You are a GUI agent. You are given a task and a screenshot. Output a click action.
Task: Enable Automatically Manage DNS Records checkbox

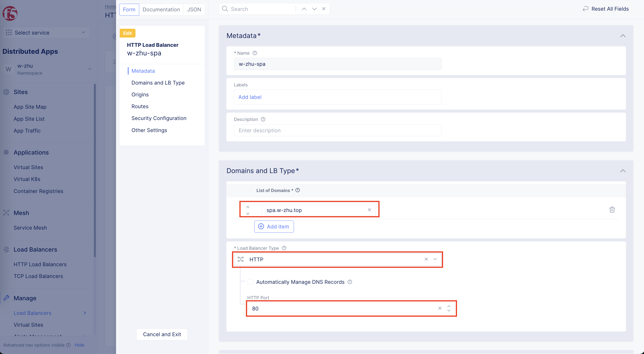coord(250,282)
